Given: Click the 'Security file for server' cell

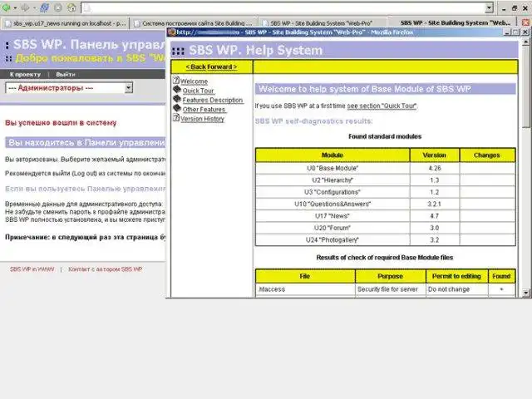Looking at the screenshot, I should point(390,289).
